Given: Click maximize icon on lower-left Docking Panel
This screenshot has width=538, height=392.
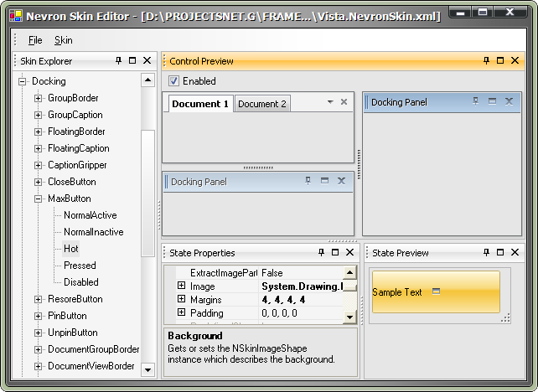Looking at the screenshot, I should 324,181.
